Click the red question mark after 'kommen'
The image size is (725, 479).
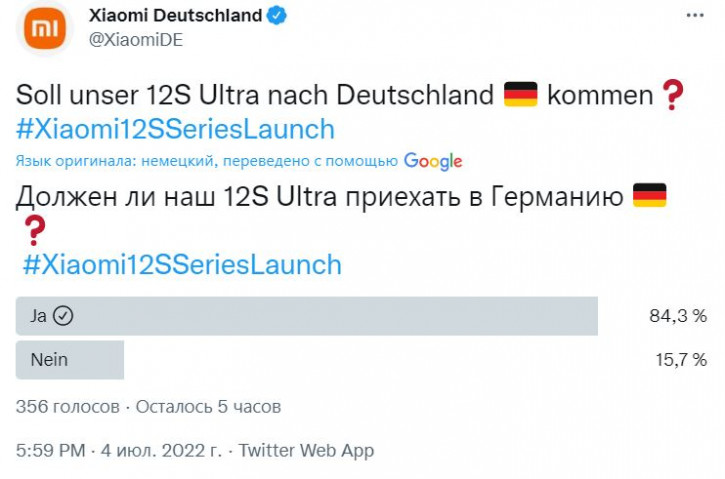(673, 95)
